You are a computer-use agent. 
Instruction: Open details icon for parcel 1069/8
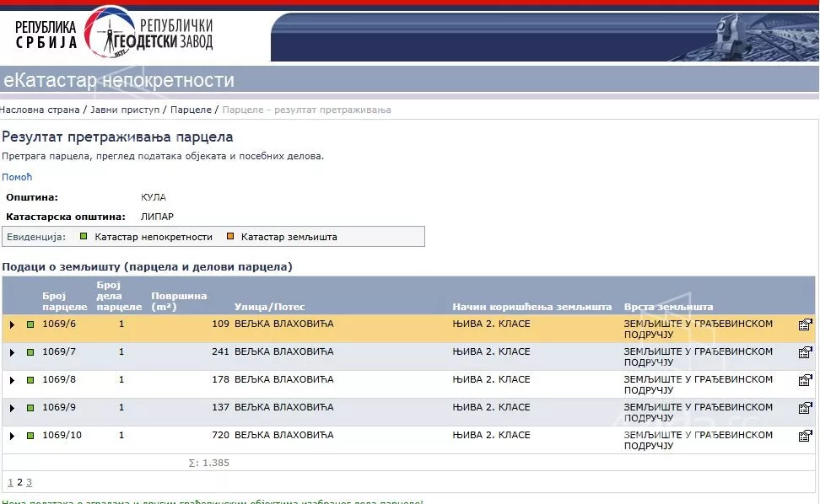[805, 380]
